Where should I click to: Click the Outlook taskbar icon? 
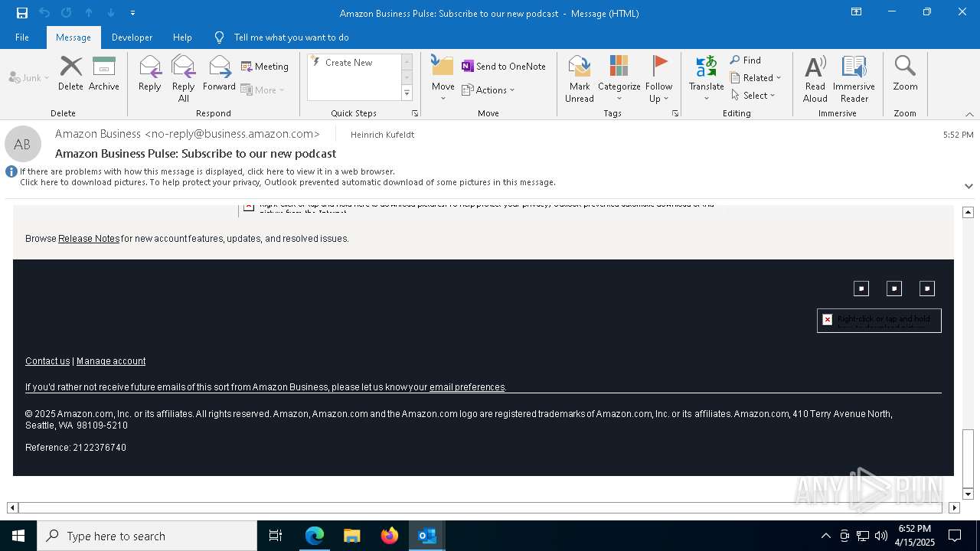pos(427,536)
